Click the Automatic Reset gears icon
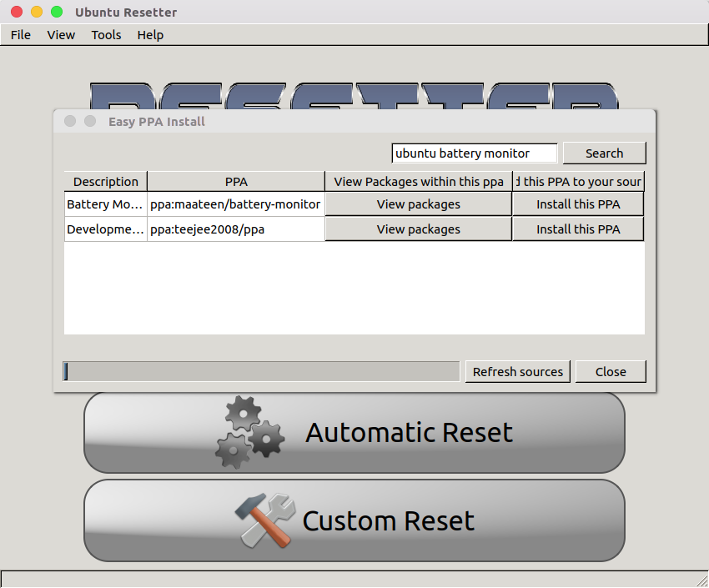 [x=249, y=432]
